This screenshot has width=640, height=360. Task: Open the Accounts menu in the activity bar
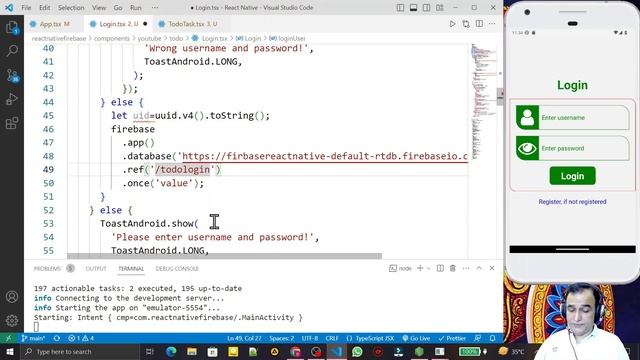pyautogui.click(x=12, y=297)
